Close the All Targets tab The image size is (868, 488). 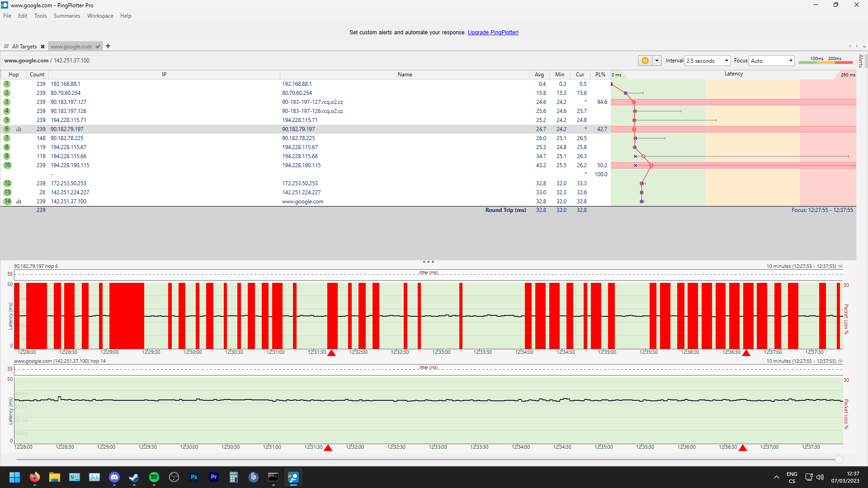[42, 47]
